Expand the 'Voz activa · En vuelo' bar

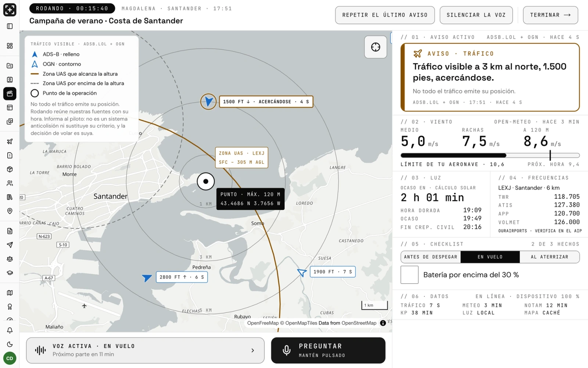145,350
